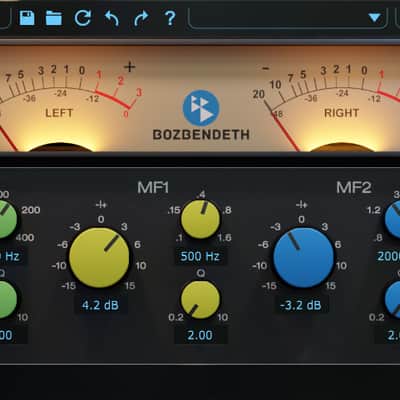
Task: Click the MF1 Q value 2.00 field
Action: click(200, 335)
